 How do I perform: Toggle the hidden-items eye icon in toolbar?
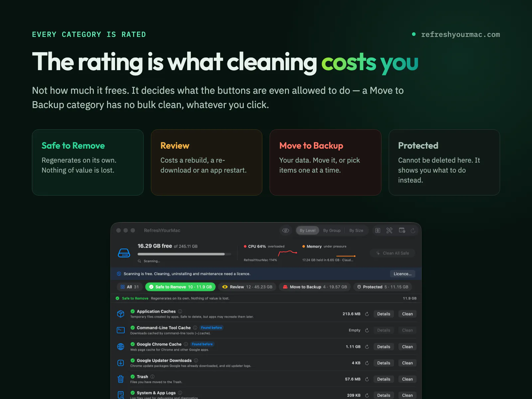pyautogui.click(x=286, y=230)
